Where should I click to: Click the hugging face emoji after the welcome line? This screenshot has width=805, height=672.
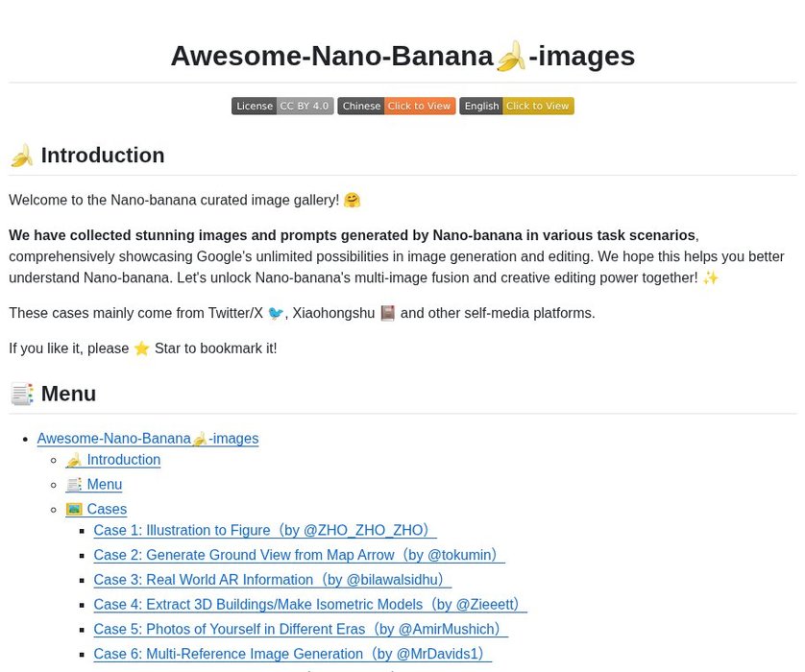pyautogui.click(x=352, y=201)
